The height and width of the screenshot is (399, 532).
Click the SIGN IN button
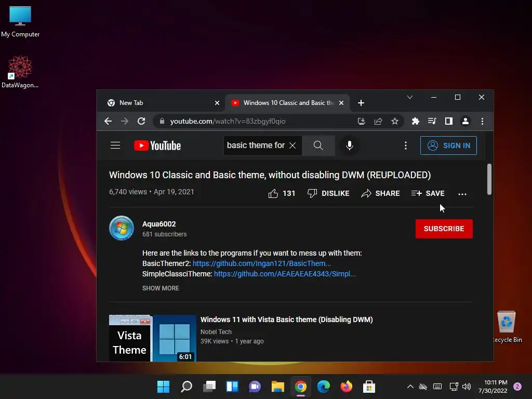tap(448, 145)
